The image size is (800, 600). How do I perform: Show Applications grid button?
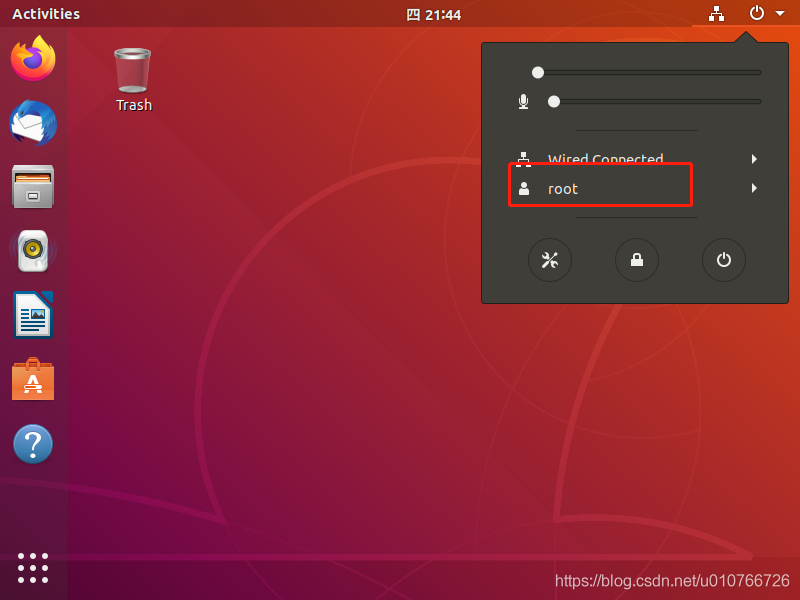(x=33, y=568)
